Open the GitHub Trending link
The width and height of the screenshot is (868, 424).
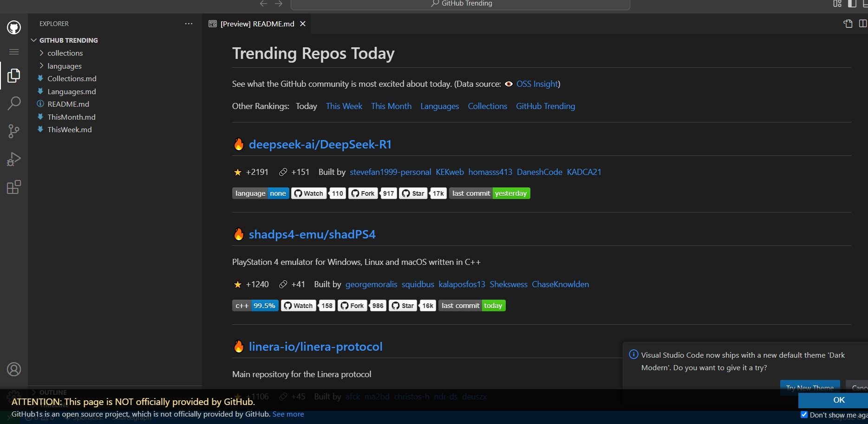click(x=546, y=106)
